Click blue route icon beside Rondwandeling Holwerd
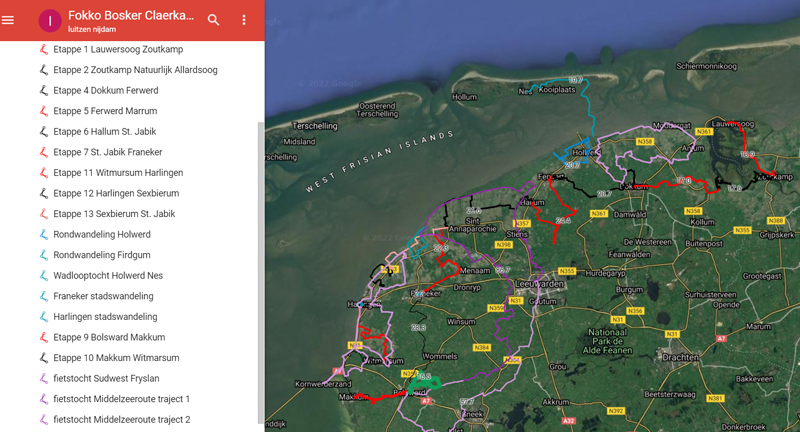 [x=44, y=235]
